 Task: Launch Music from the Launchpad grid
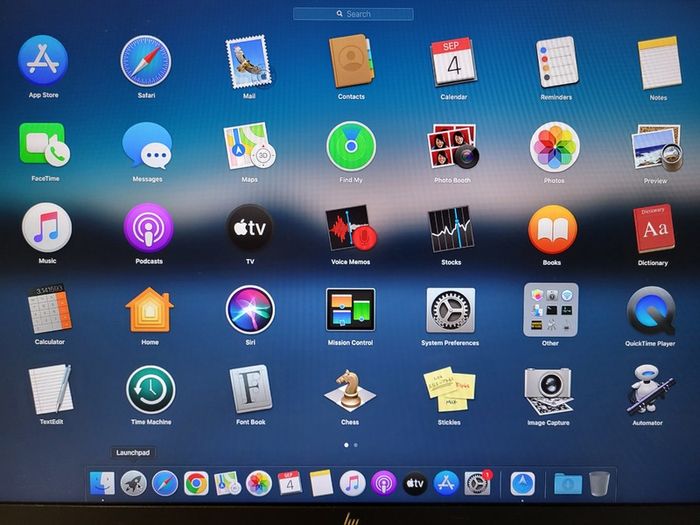coord(47,228)
